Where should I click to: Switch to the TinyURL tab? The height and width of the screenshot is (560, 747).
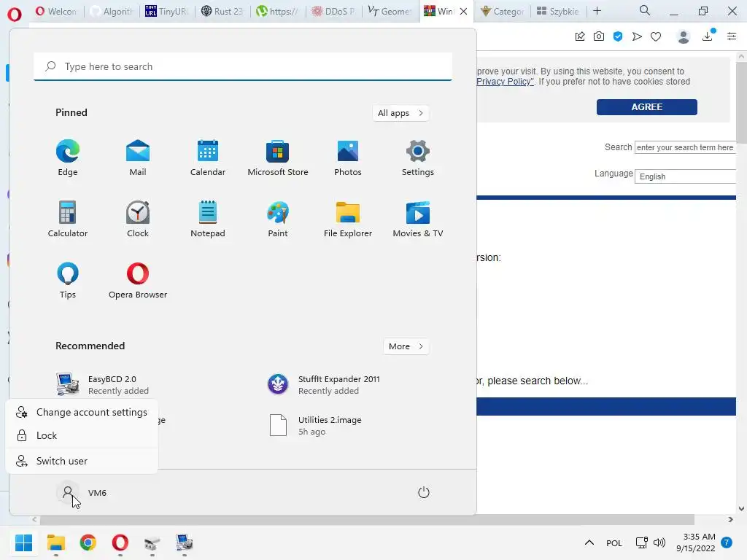[x=167, y=11]
